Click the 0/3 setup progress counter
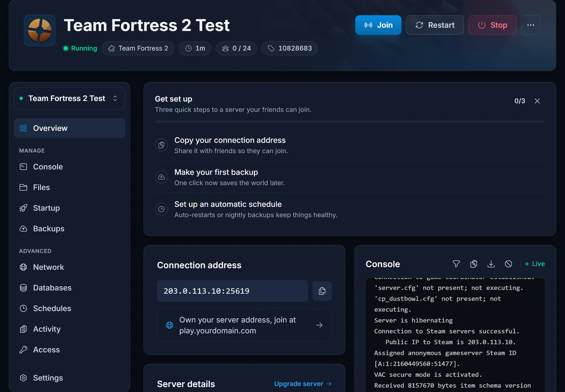Image resolution: width=565 pixels, height=392 pixels. click(x=519, y=101)
